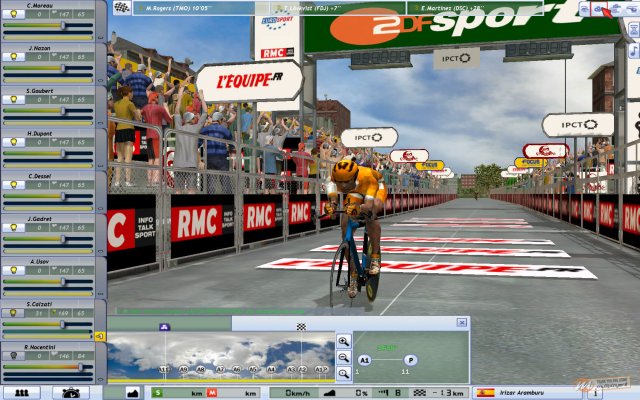Select rider S.Calzati name
Viewport: 640px width, 400px height.
point(40,304)
